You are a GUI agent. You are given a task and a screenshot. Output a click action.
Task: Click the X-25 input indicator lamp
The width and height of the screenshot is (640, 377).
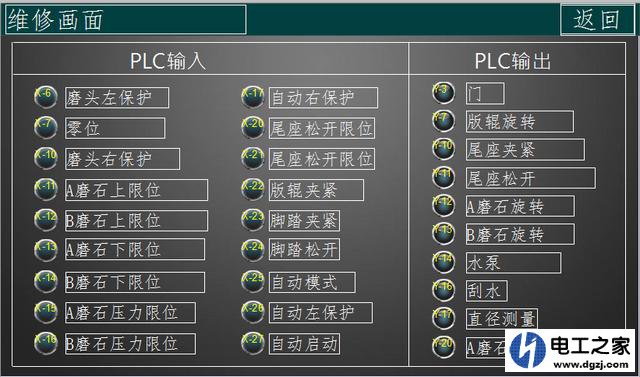click(253, 282)
